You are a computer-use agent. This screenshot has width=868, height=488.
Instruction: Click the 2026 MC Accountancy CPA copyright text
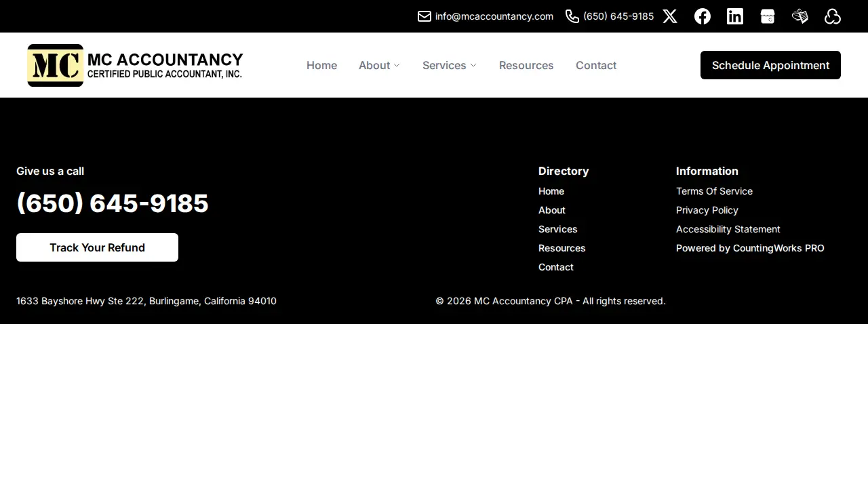coord(551,301)
